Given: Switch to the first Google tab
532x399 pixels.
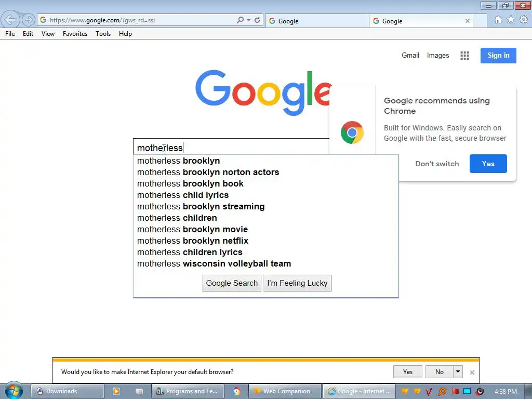Looking at the screenshot, I should pyautogui.click(x=317, y=21).
